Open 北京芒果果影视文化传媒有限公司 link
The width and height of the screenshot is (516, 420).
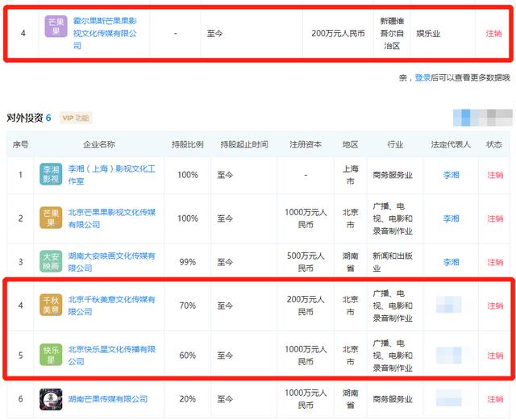point(110,218)
